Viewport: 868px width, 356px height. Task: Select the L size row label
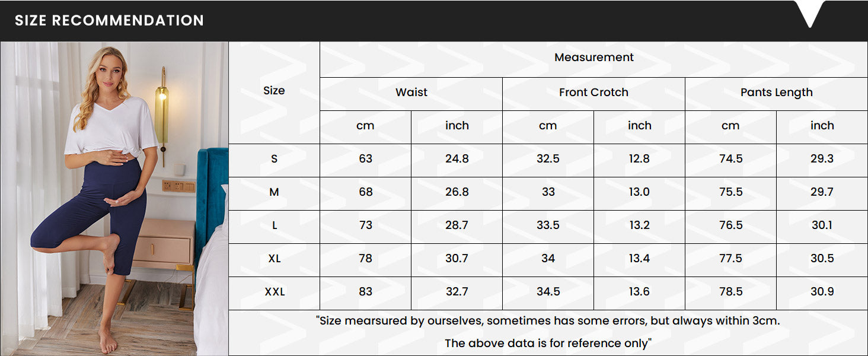click(x=274, y=225)
